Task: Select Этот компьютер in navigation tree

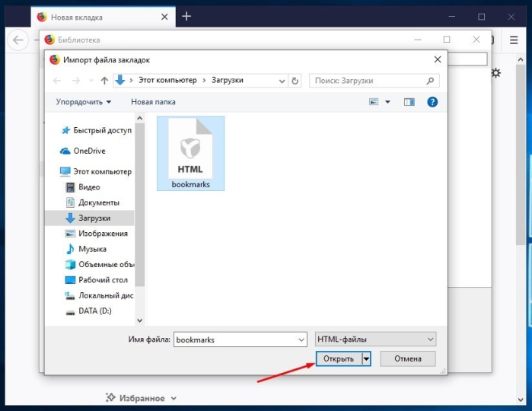Action: coord(96,171)
